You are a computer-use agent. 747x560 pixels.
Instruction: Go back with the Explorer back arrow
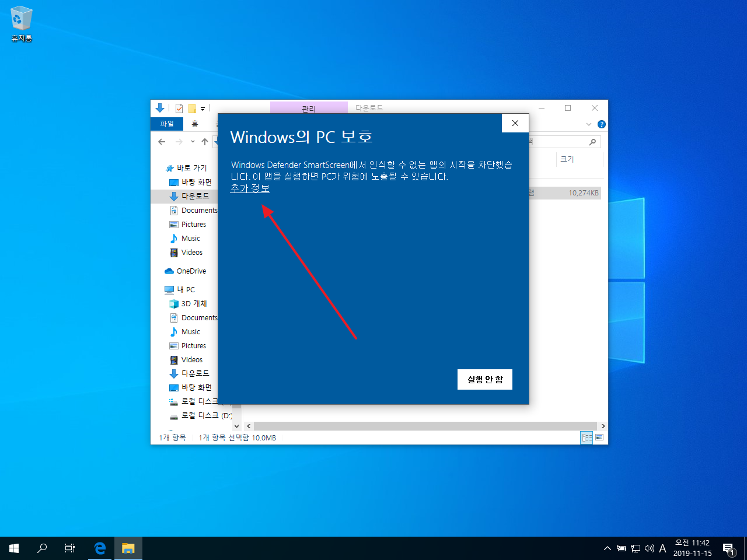click(162, 142)
